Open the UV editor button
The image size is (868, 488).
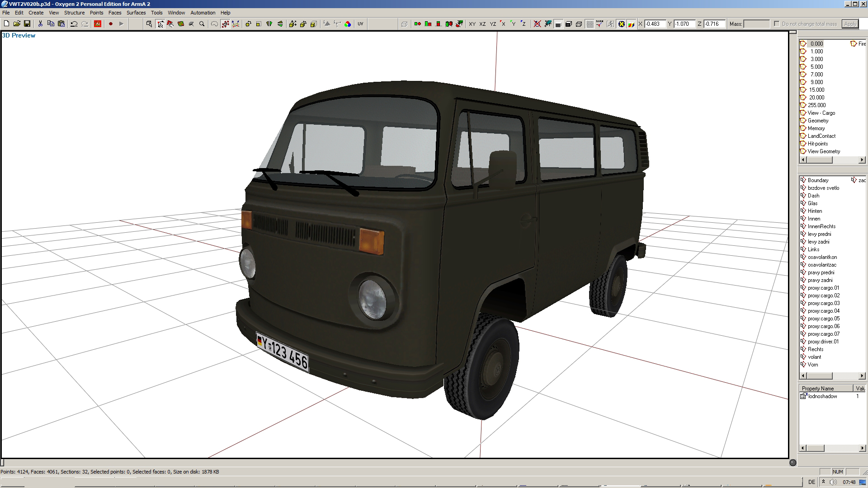pos(360,24)
